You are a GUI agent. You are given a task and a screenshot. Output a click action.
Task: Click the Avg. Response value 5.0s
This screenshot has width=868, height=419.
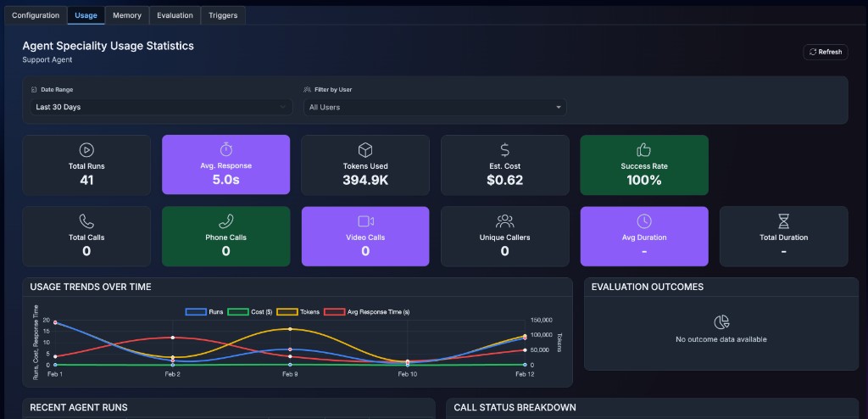225,180
